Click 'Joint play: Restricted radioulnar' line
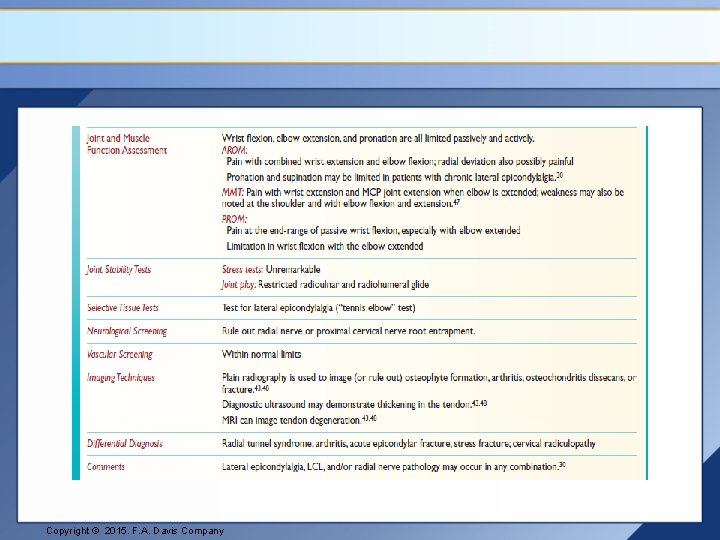This screenshot has width=720, height=540. pos(325,285)
